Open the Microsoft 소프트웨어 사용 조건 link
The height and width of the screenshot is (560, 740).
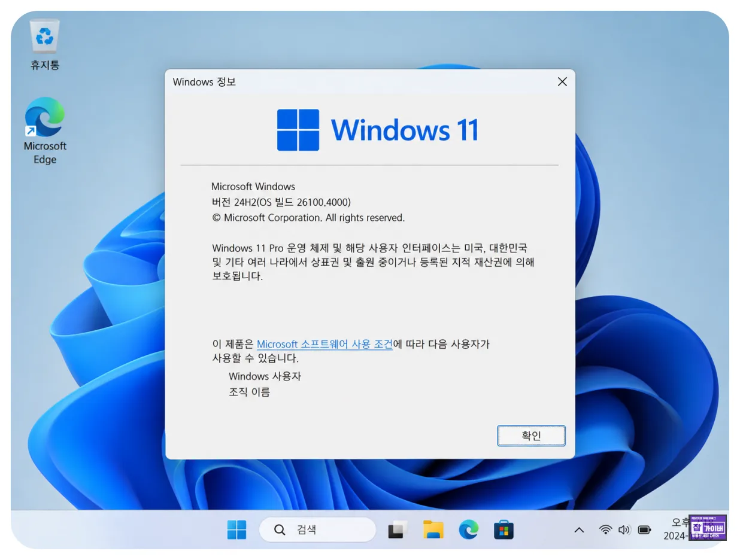[x=324, y=344]
